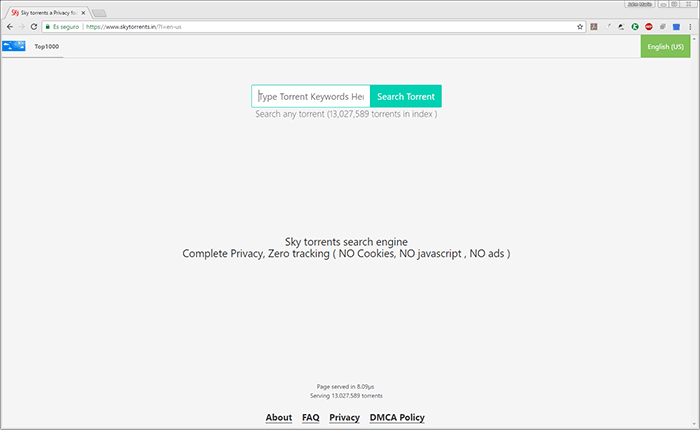Select the Sky torrents browser tab
Image resolution: width=700 pixels, height=430 pixels.
click(x=48, y=13)
